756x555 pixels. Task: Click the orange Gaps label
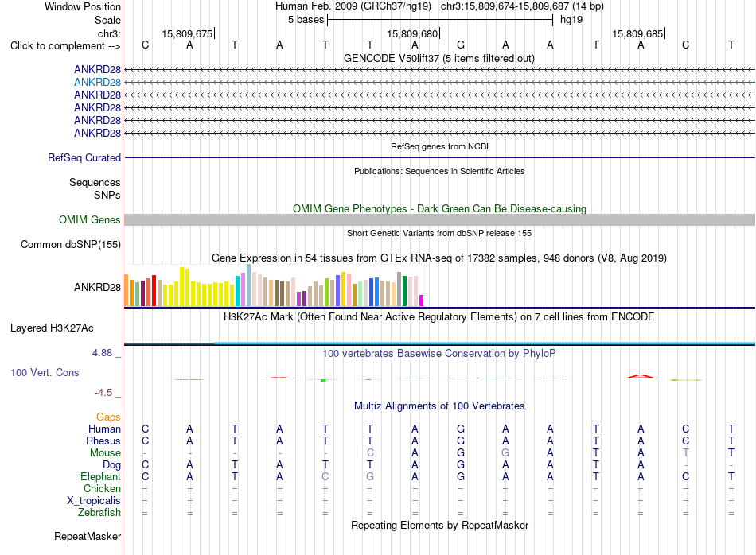click(108, 417)
